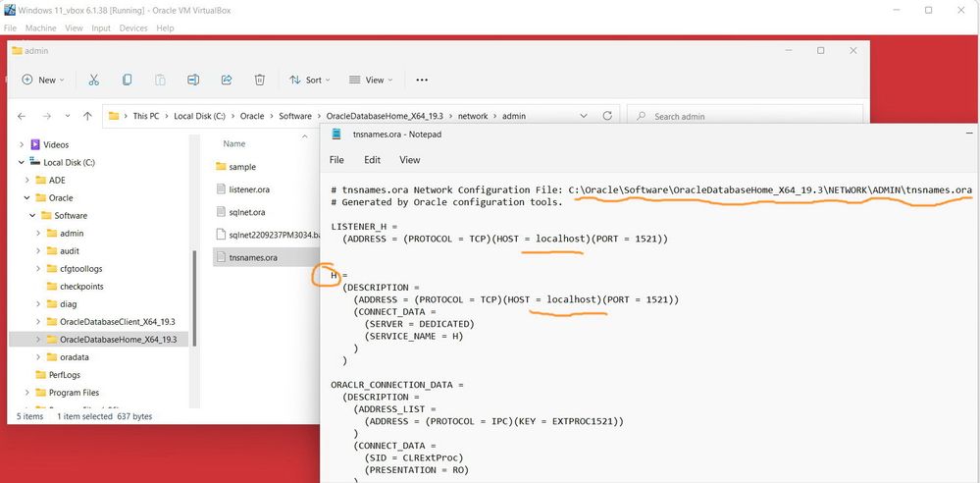Click the Share icon in Explorer toolbar
Viewport: 980px width, 483px height.
pos(227,80)
